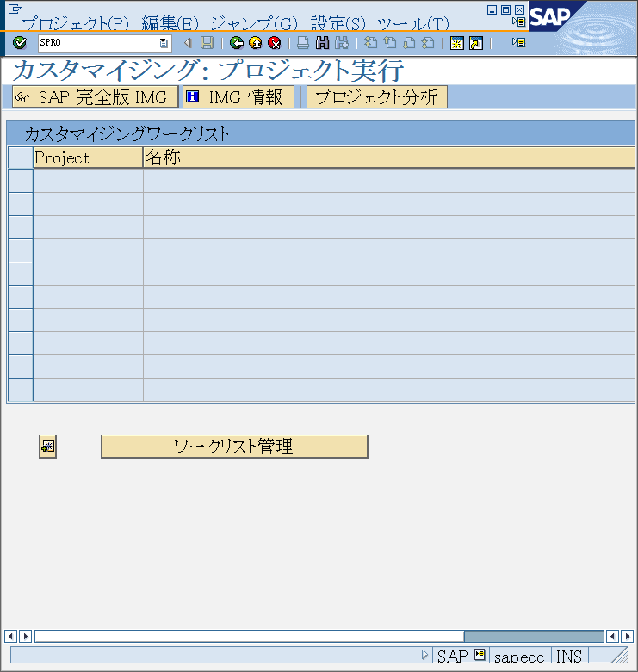638x672 pixels.
Task: Click the select-all box in table header
Action: 21,157
